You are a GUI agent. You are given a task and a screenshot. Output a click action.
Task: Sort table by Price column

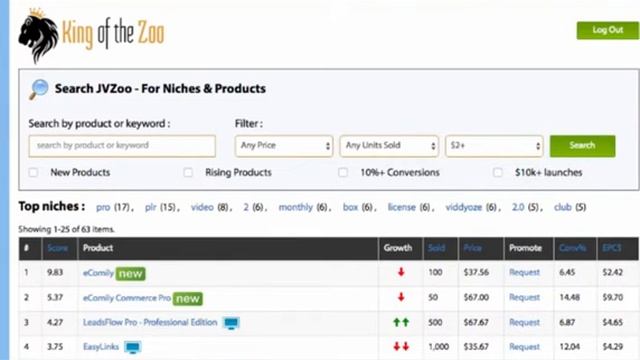(x=473, y=248)
